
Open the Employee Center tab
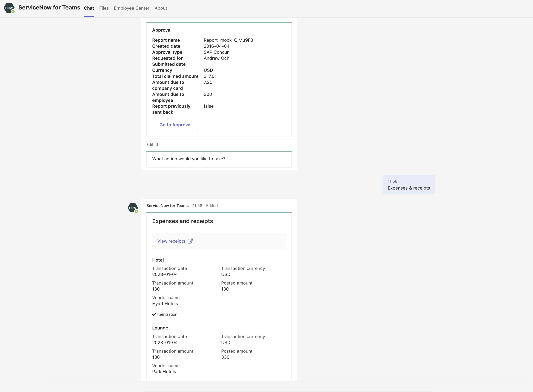pos(132,8)
